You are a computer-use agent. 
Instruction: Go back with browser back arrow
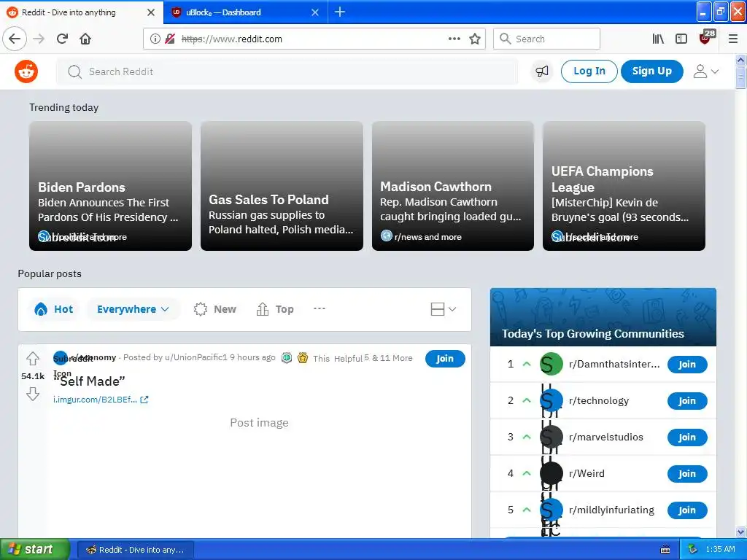coord(15,39)
